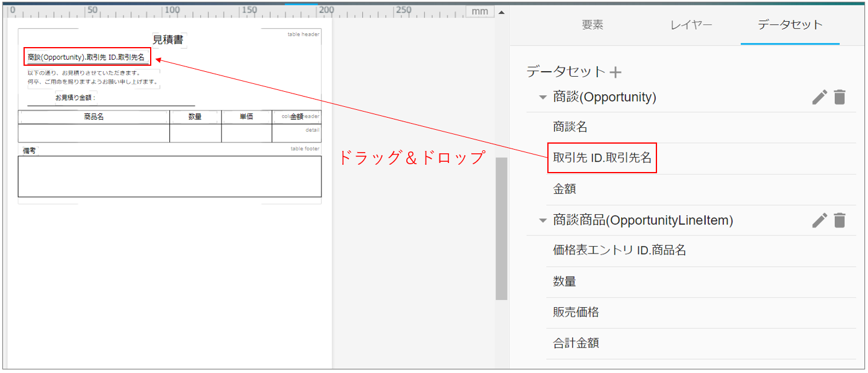Image resolution: width=868 pixels, height=373 pixels.
Task: Select the 取引先 ID.取引先名 dataset field
Action: click(x=602, y=158)
